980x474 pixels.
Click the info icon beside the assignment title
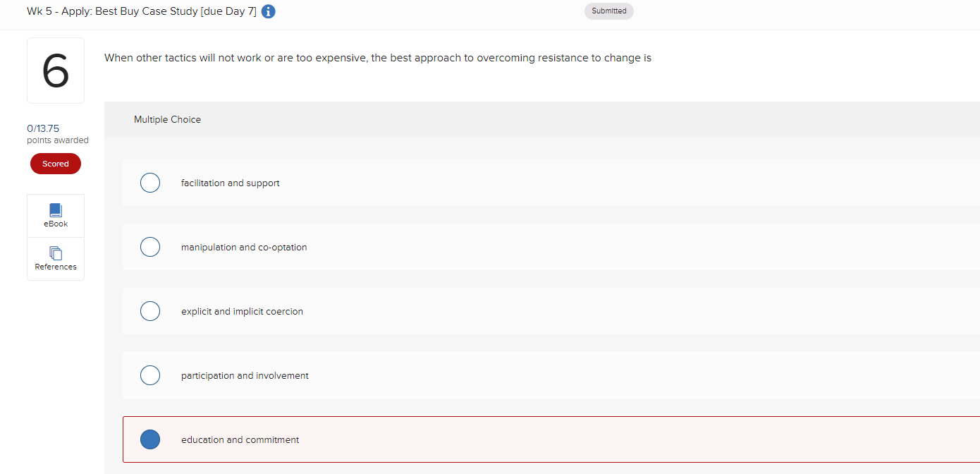(268, 11)
